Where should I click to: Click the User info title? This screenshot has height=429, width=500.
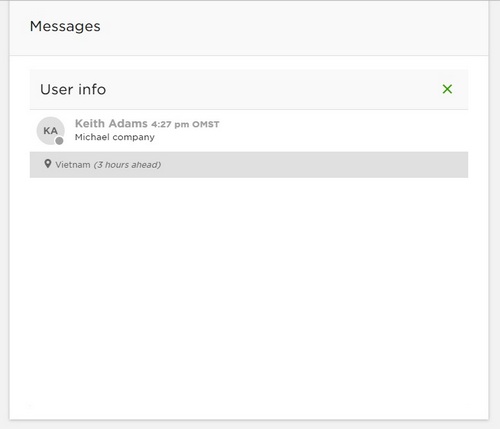tap(73, 89)
